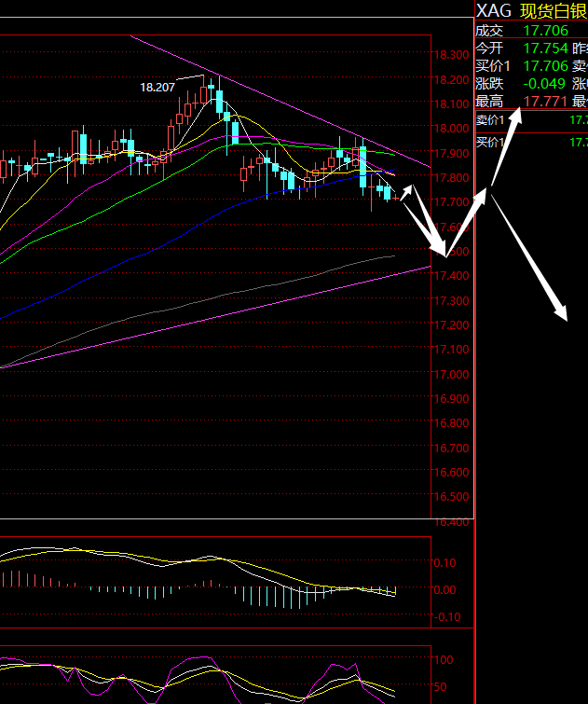Click the 今开 opening price 17.754
Screen dimensions: 588x704
point(545,48)
